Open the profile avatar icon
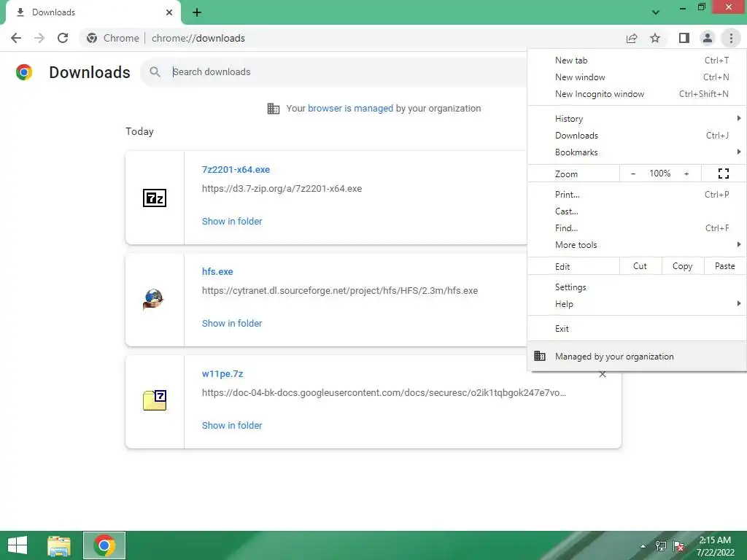The image size is (747, 560). tap(708, 38)
